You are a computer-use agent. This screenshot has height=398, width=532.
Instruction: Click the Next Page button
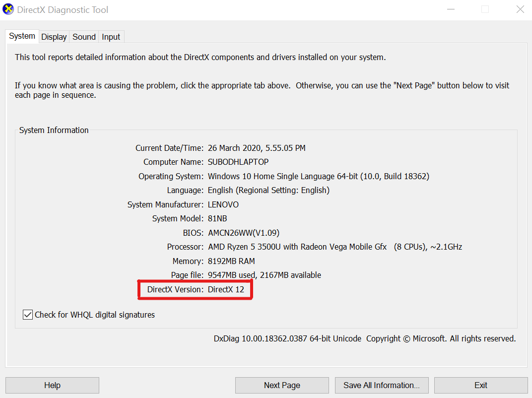(x=281, y=385)
